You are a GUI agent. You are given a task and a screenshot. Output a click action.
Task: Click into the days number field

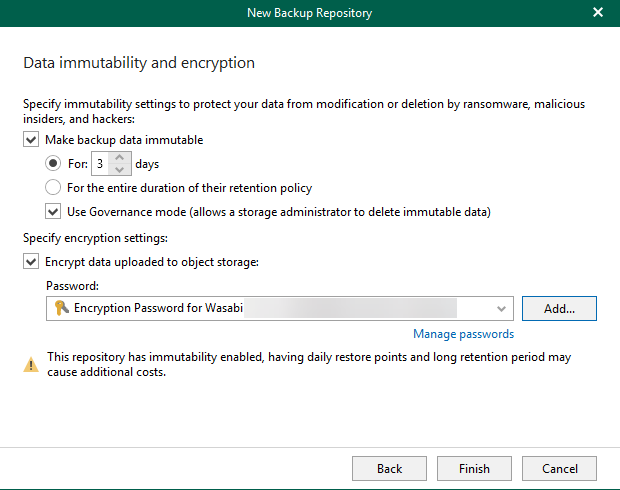point(101,164)
